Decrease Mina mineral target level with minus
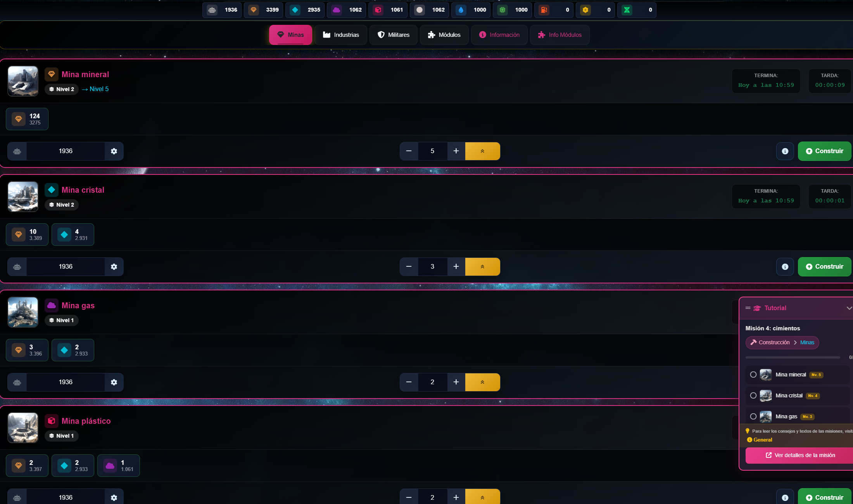 click(409, 151)
